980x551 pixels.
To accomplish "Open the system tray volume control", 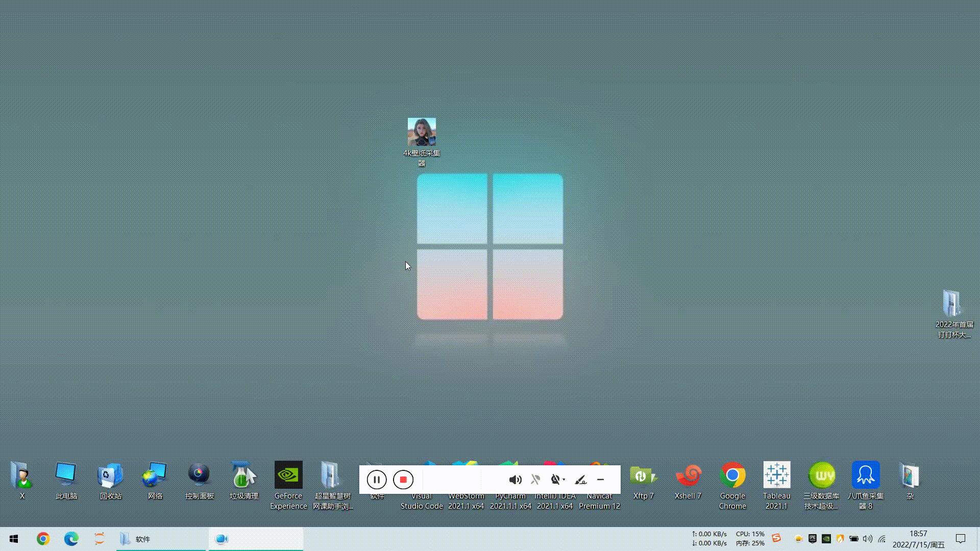I will click(x=867, y=539).
